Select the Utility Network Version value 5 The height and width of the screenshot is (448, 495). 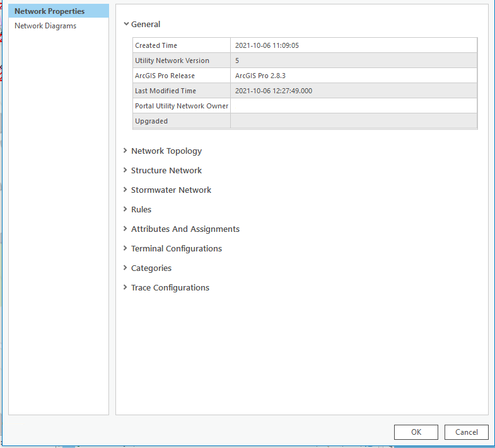pyautogui.click(x=237, y=60)
